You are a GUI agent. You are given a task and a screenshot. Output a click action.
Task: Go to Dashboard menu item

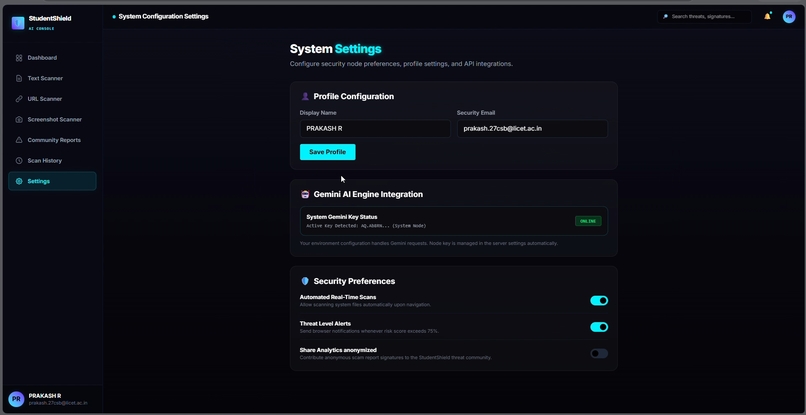tap(52, 58)
